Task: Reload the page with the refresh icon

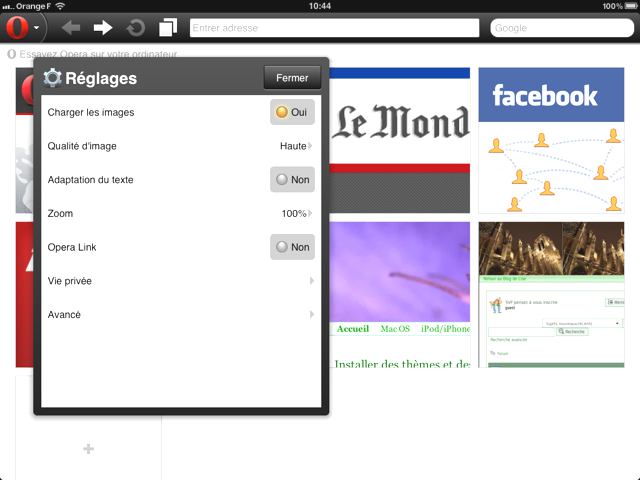Action: pos(135,28)
